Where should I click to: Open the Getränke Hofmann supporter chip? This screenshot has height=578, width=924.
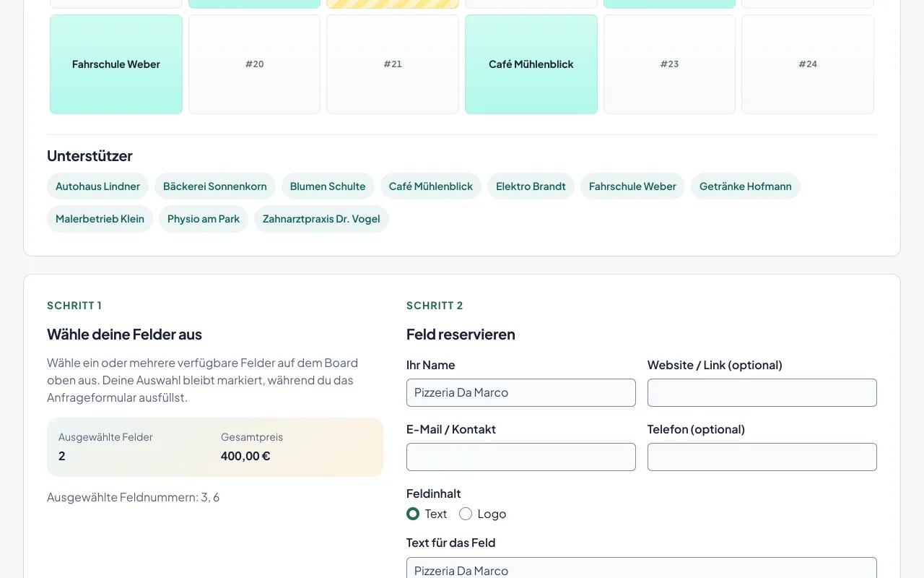click(746, 186)
